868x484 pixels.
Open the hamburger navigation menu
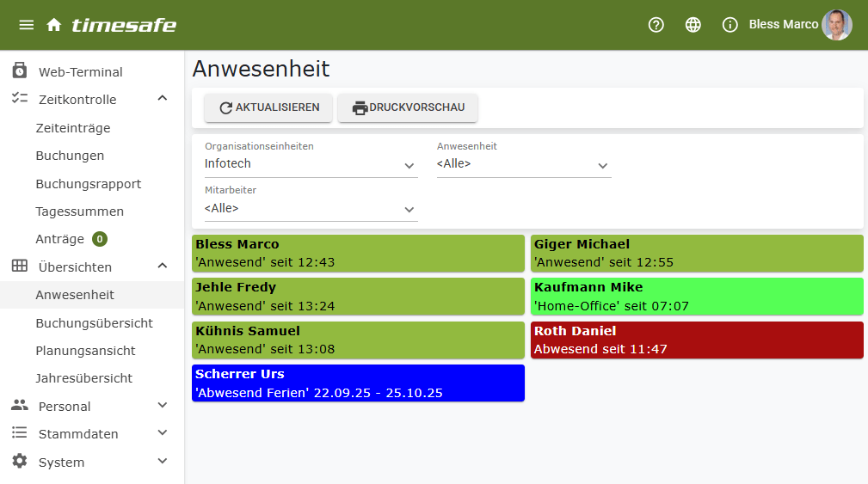[x=26, y=25]
